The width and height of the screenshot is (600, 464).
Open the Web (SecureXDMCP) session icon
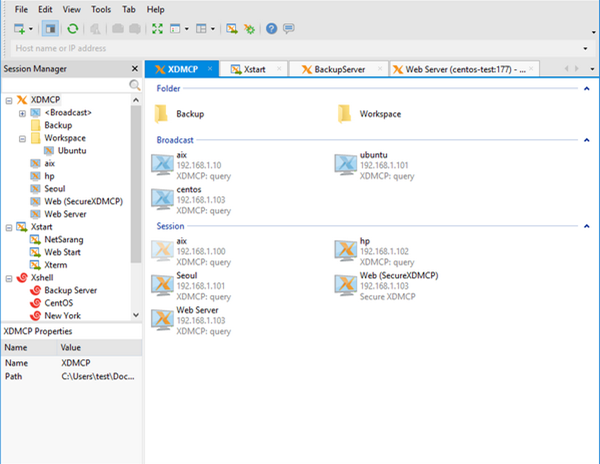(x=345, y=283)
